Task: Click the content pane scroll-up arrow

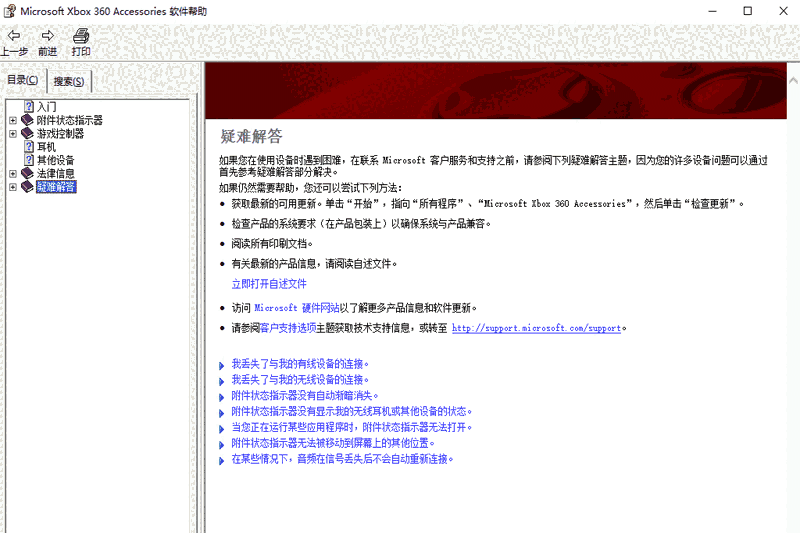Action: (793, 80)
